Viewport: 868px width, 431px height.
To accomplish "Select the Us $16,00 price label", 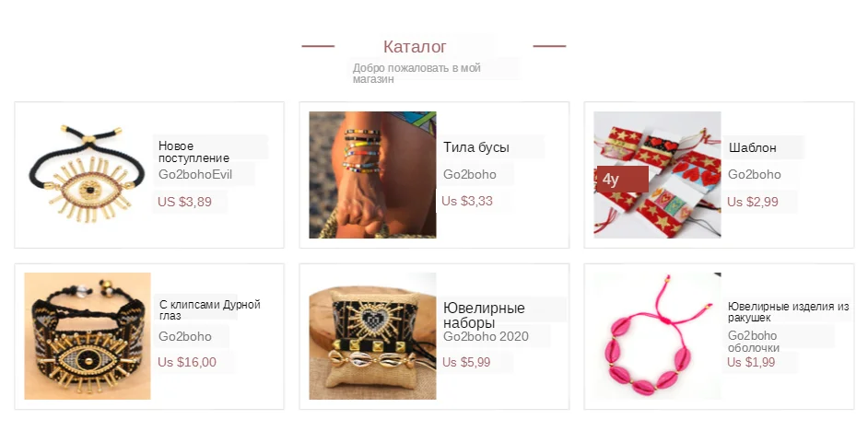I will 187,363.
